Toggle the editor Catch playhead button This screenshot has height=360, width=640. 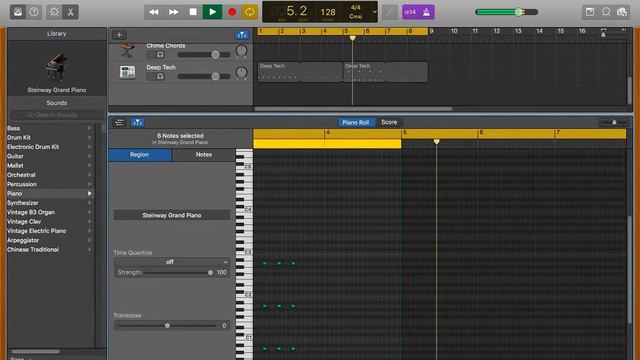(x=137, y=122)
